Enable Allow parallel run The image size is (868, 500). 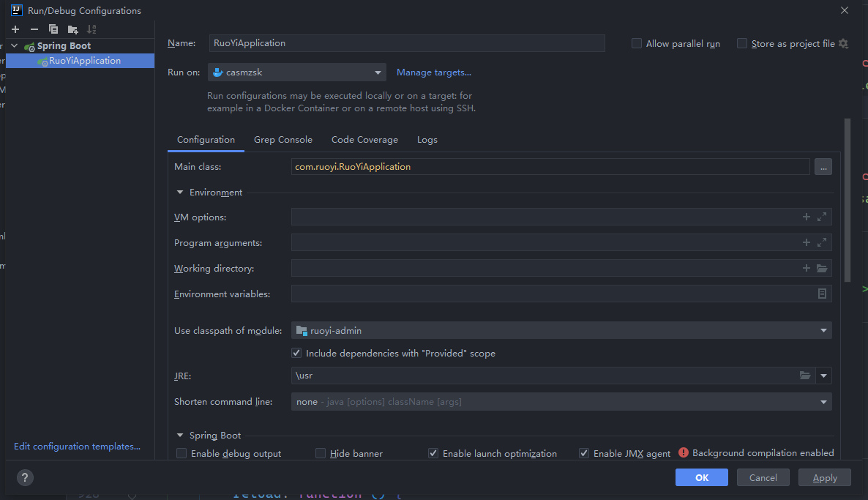(637, 44)
